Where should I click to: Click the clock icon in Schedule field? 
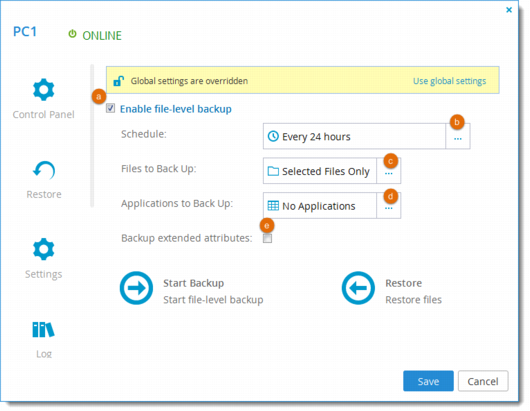[273, 136]
